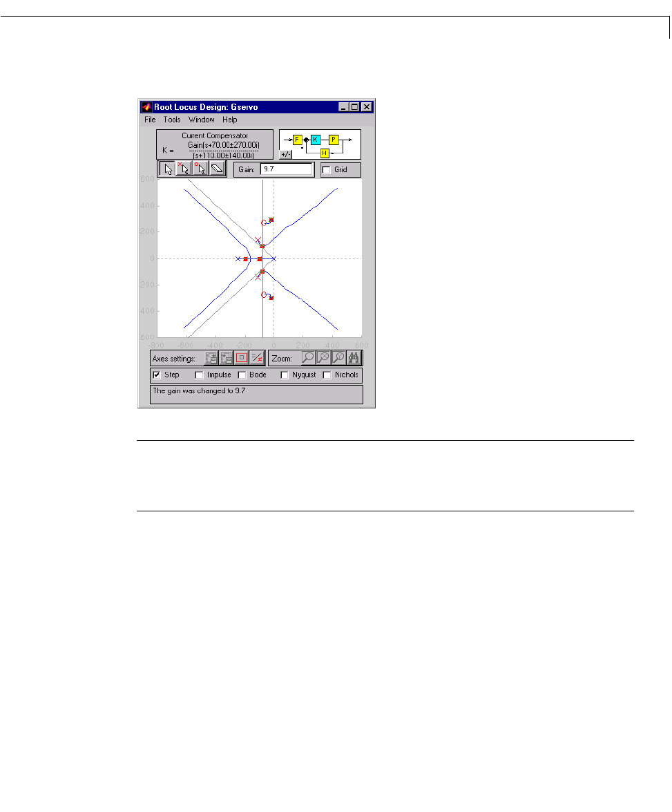Click the Current Compensator text box
This screenshot has width=672, height=812.
coord(215,144)
